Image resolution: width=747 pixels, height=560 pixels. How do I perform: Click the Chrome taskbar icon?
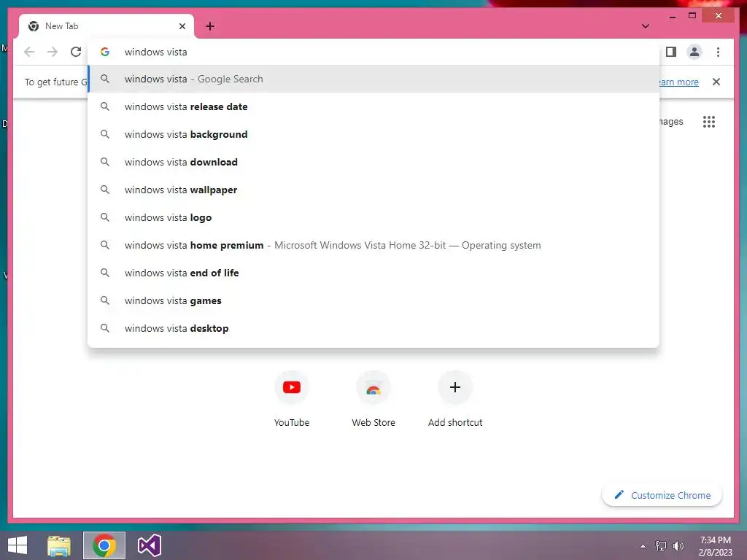(104, 545)
